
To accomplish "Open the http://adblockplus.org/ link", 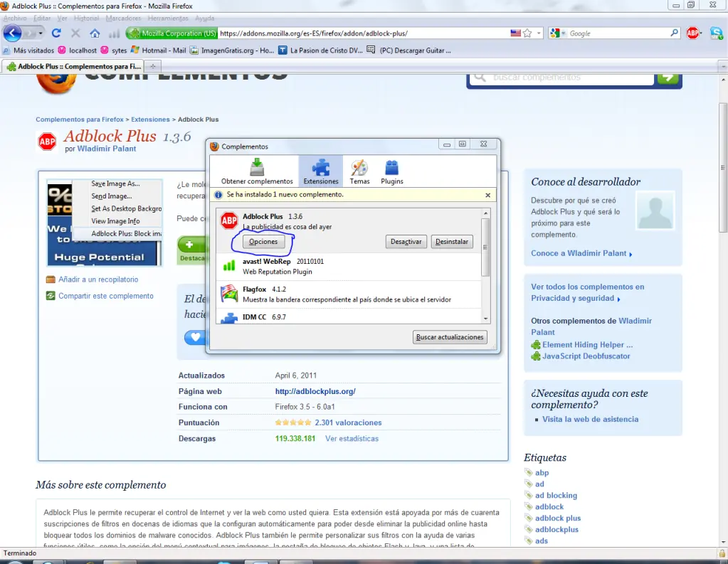I will pyautogui.click(x=315, y=391).
